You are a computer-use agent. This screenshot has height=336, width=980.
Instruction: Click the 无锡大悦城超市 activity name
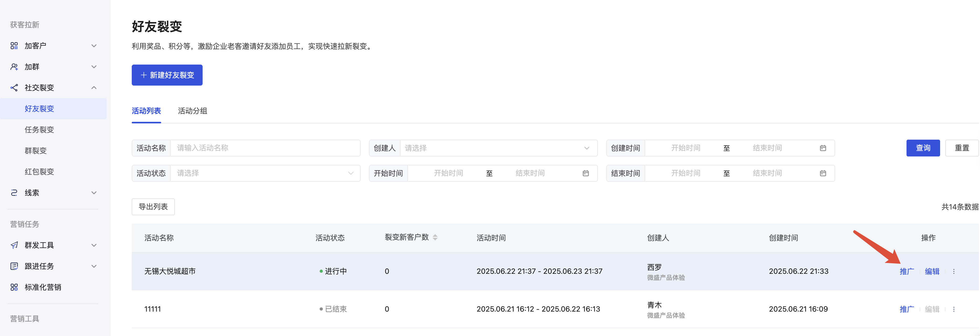(170, 271)
